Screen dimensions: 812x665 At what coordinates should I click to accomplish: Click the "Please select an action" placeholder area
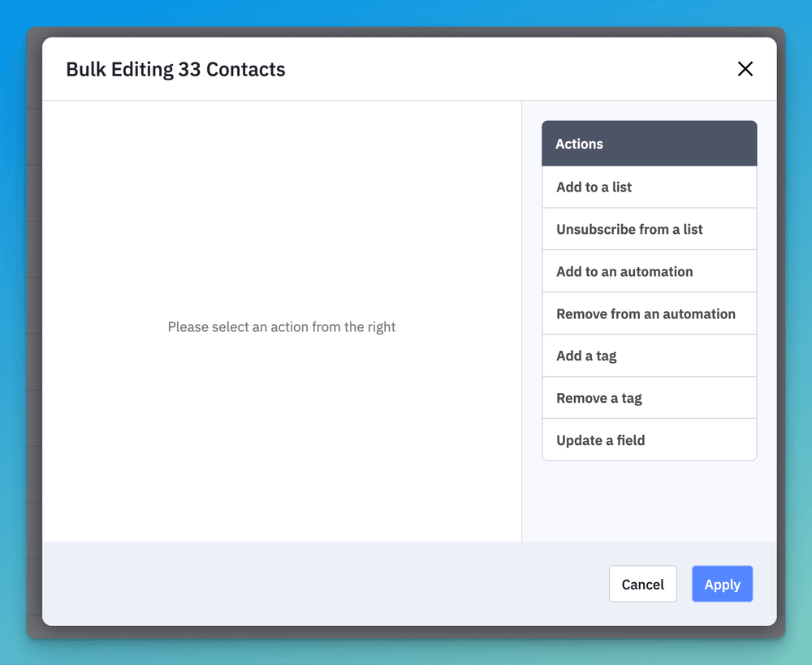pos(281,326)
